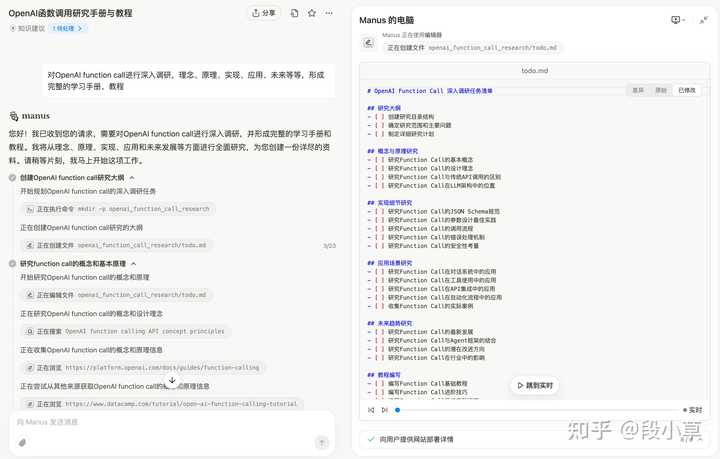Click the green checkmark beside 向用户提供网站部署详情
Viewport: 720px width, 459px height.
click(x=371, y=439)
